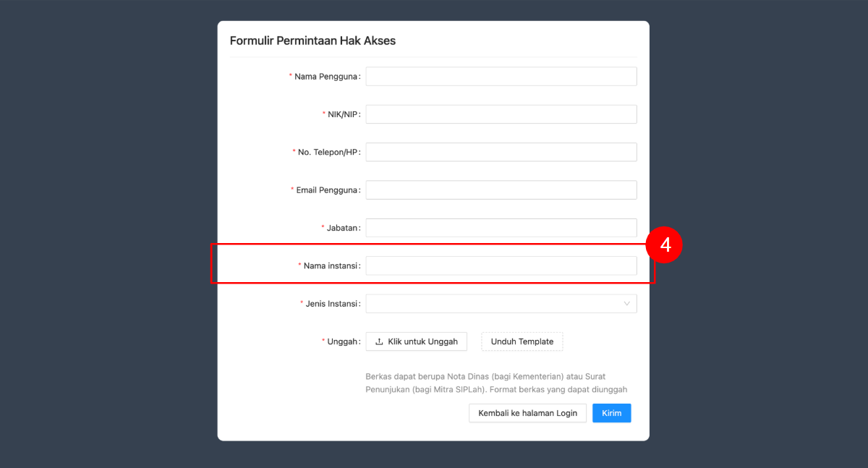
Task: Expand the Jenis Instansi chevron arrow
Action: coord(626,304)
